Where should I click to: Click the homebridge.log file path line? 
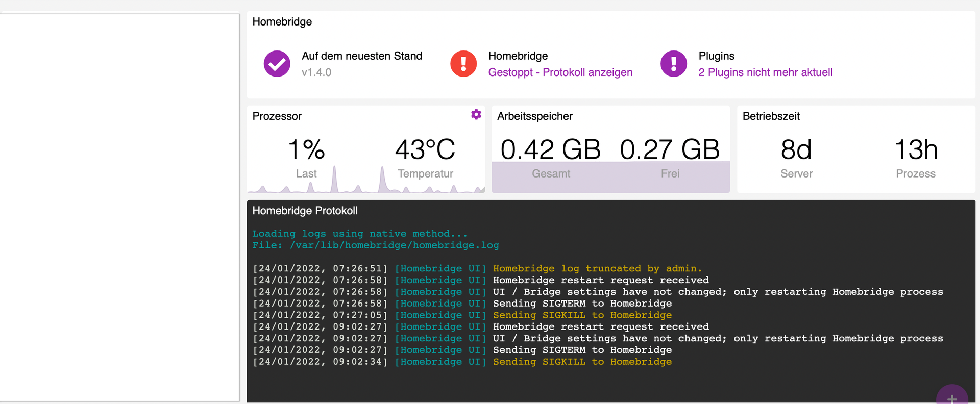coord(375,245)
